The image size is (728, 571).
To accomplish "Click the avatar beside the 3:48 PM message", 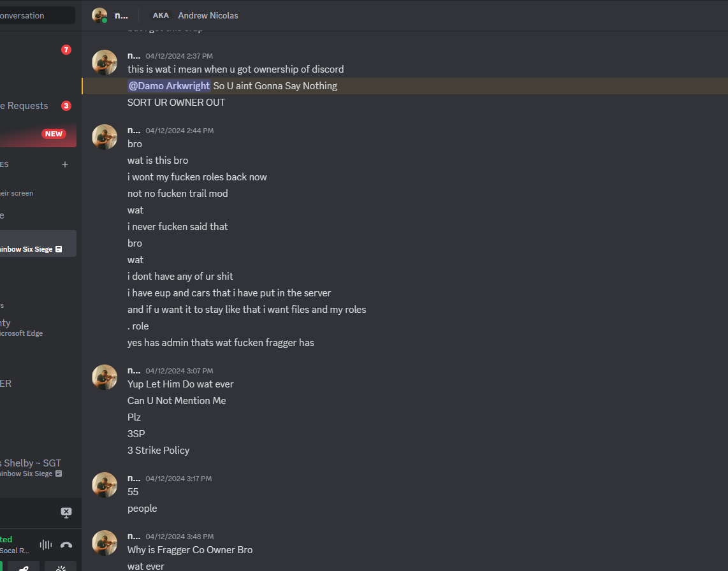I will tap(105, 543).
